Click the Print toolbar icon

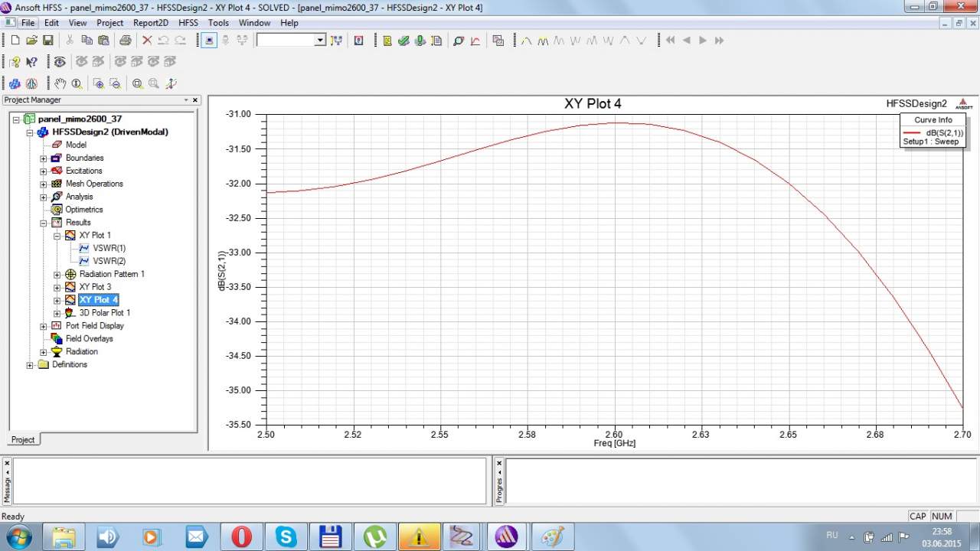pos(126,41)
